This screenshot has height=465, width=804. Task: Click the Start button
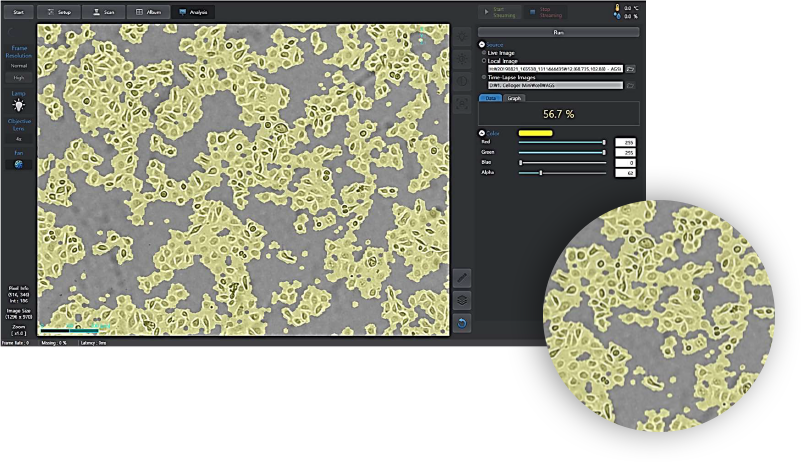click(18, 12)
